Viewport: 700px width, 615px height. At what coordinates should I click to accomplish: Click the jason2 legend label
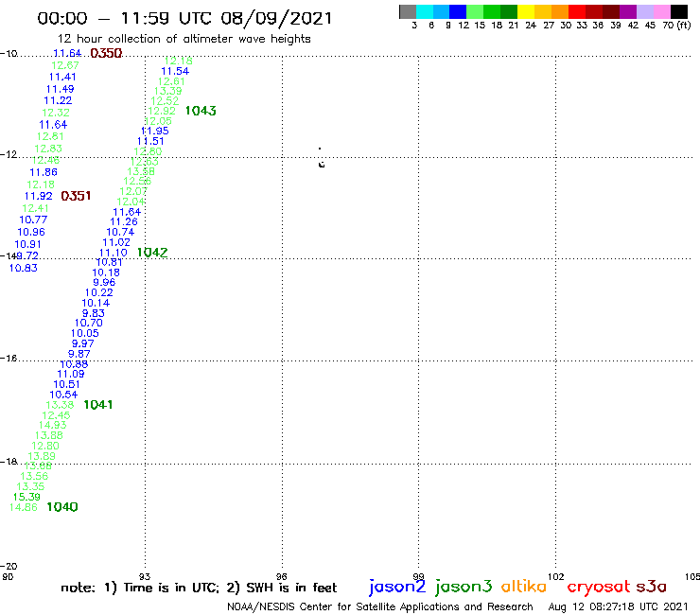(x=397, y=588)
